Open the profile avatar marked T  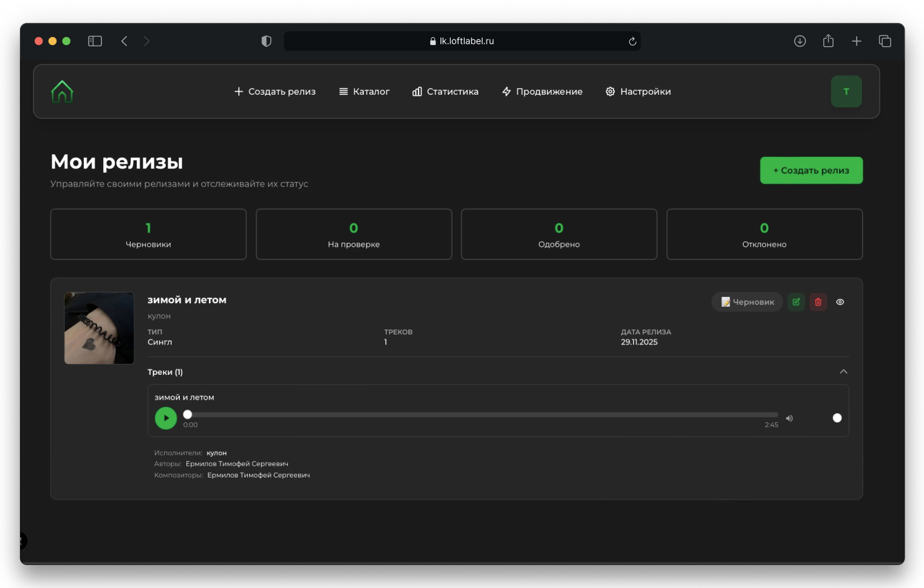point(846,92)
